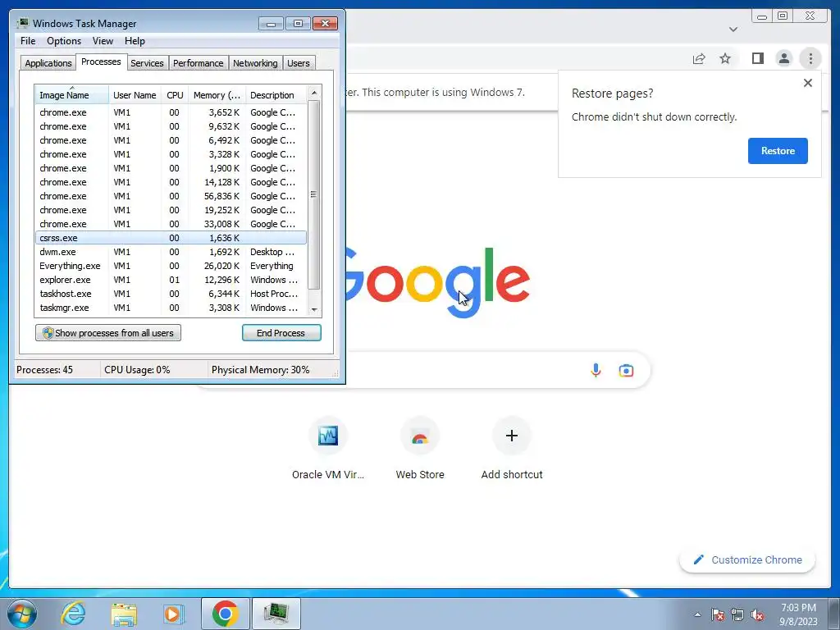The height and width of the screenshot is (630, 840).
Task: Select taskmgr.exe process row
Action: 171,308
